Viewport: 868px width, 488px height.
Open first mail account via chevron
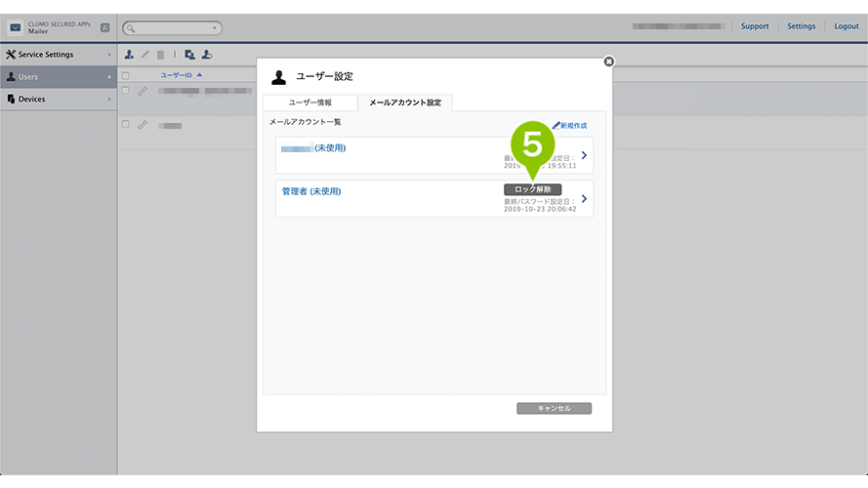[x=584, y=155]
